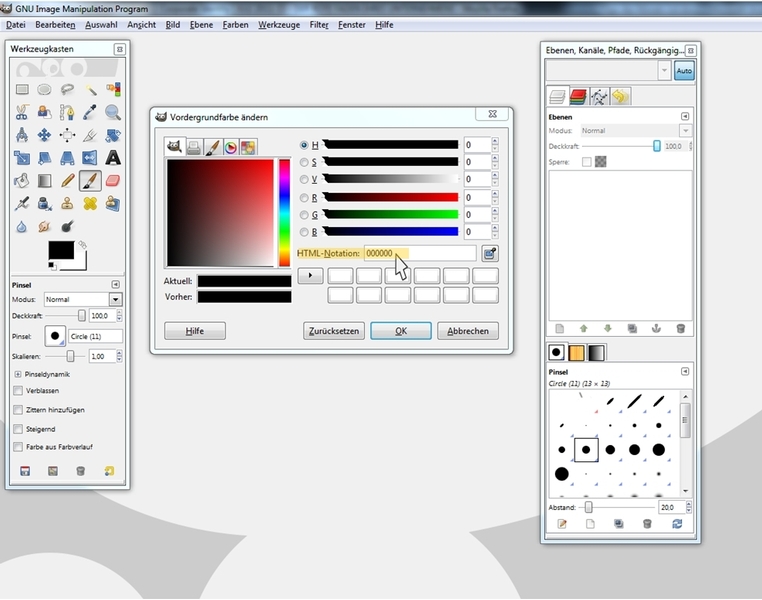
Task: Open brushes Pinsel panel tab menu arrow
Action: pyautogui.click(x=685, y=372)
